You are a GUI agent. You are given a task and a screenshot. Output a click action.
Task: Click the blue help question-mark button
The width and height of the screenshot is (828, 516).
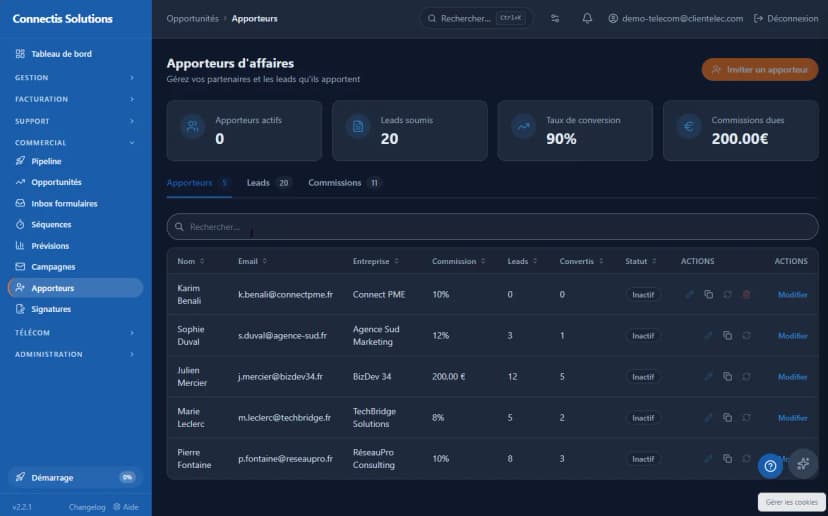(x=770, y=466)
